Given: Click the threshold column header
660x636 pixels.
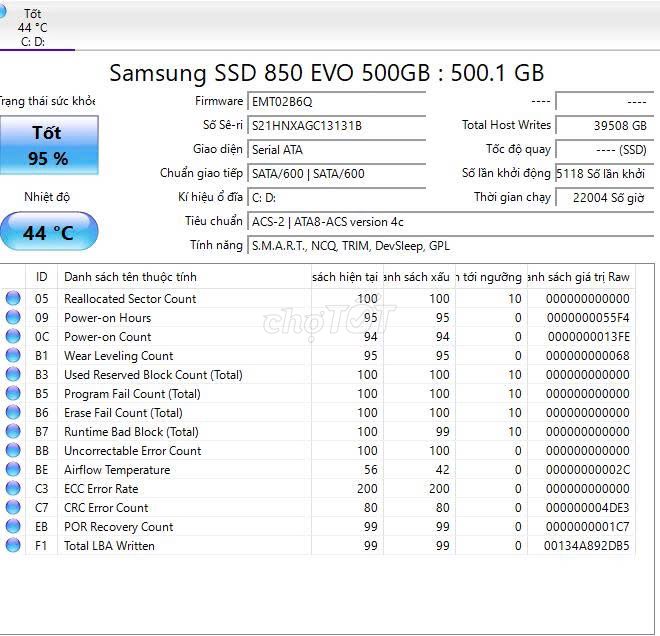Looking at the screenshot, I should 491,277.
